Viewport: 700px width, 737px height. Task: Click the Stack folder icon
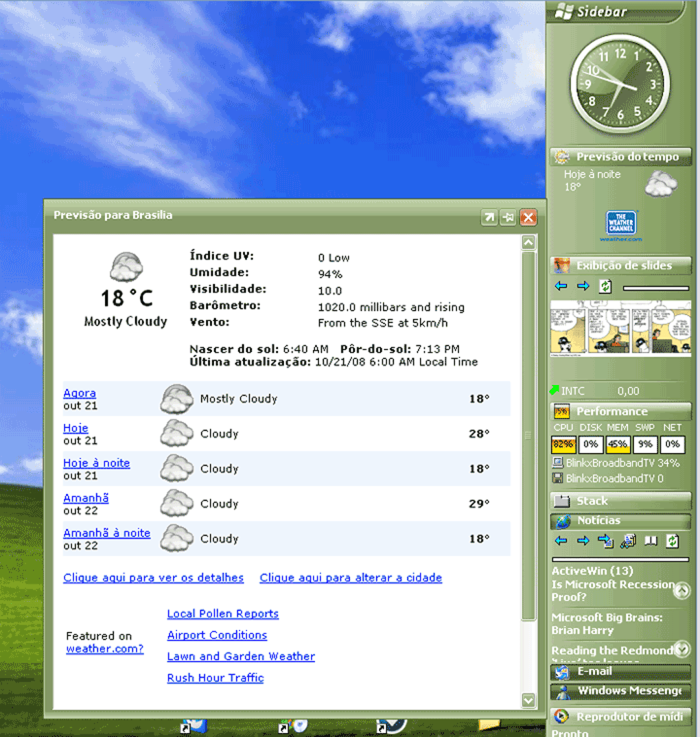pyautogui.click(x=561, y=501)
